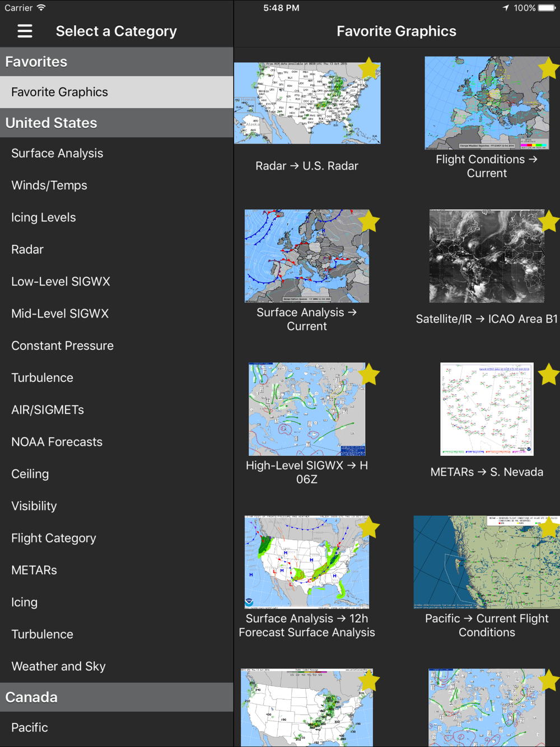Open Radar category in sidebar
The height and width of the screenshot is (747, 560).
116,249
